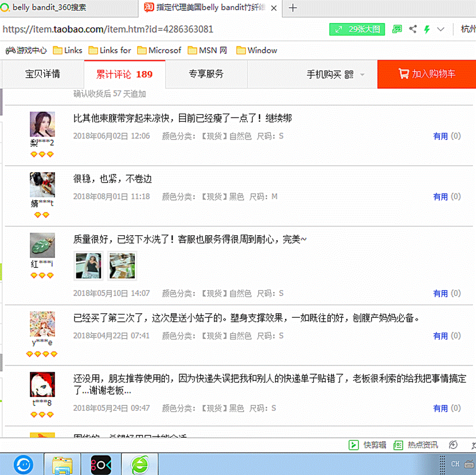Click the QR code icon beside 手机购买
The height and width of the screenshot is (475, 476).
click(x=349, y=75)
